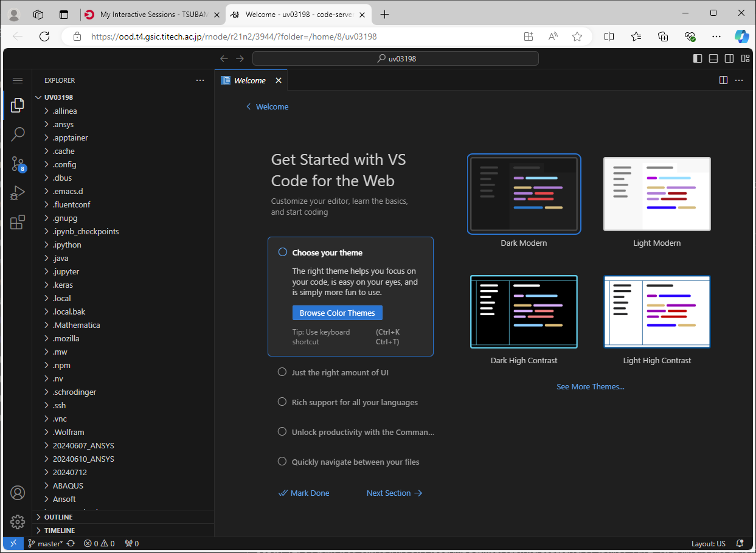The height and width of the screenshot is (553, 756).
Task: Expand the .config folder
Action: point(64,164)
